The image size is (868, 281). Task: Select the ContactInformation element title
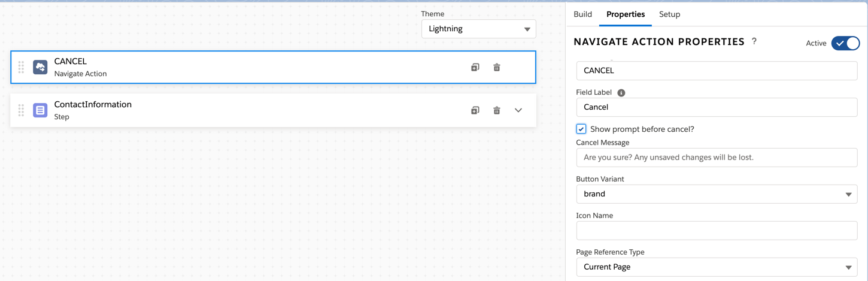tap(93, 104)
